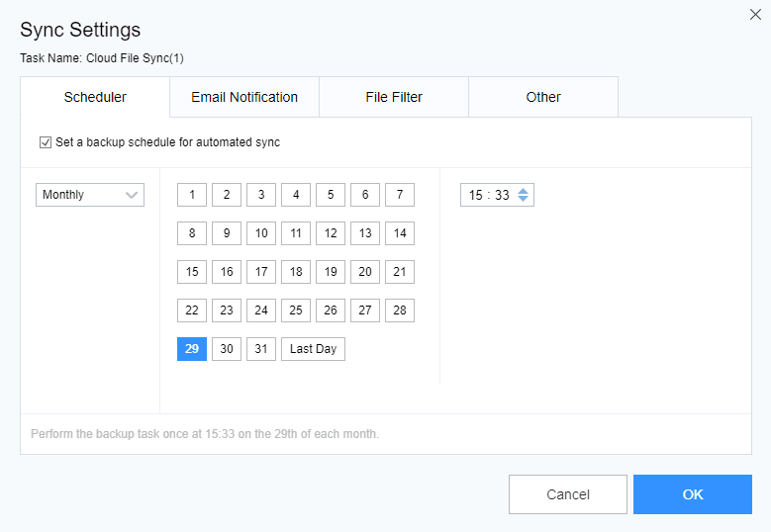Screen dimensions: 771x532
Task: Choose day 12 in the calendar grid
Action: [331, 233]
